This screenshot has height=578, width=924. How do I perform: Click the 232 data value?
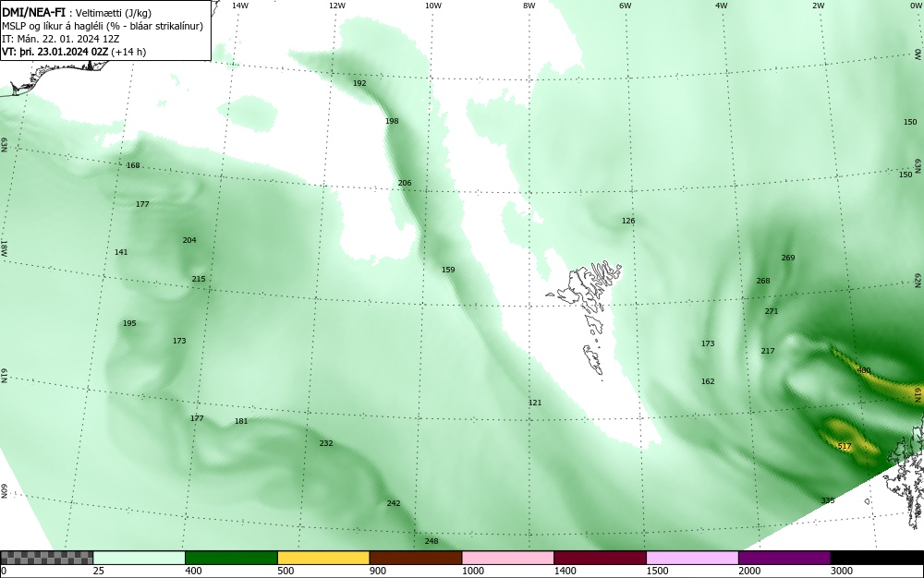(x=326, y=443)
